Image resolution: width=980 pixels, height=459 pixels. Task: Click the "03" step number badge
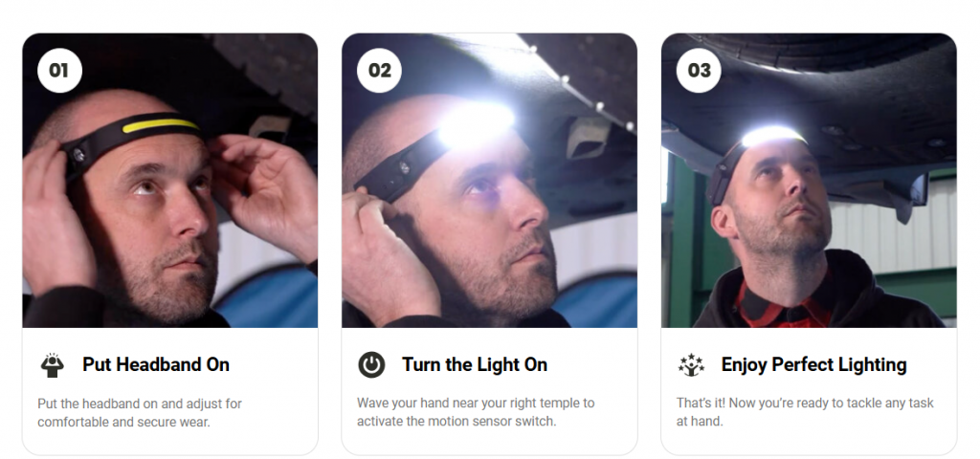pos(699,70)
